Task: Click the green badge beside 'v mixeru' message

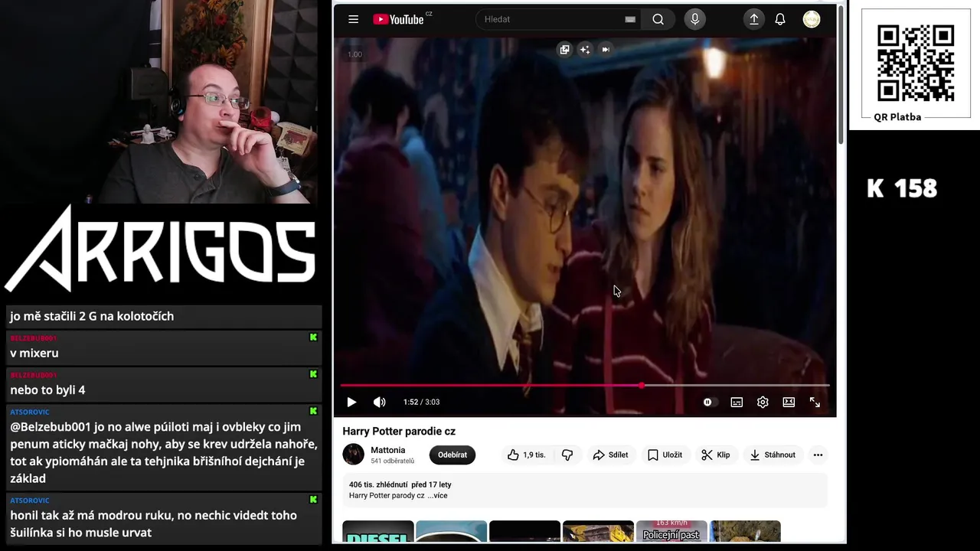Action: point(313,337)
